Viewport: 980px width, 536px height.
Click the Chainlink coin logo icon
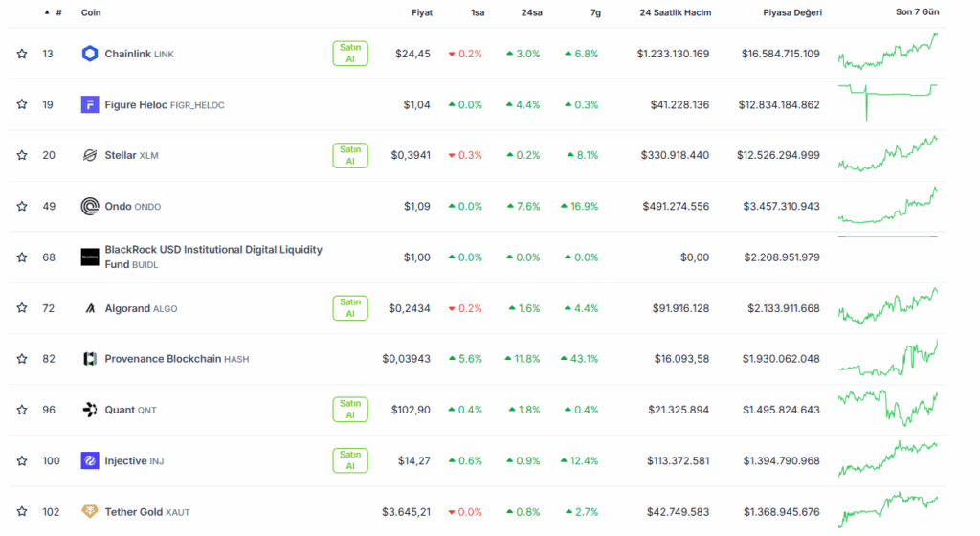click(90, 54)
